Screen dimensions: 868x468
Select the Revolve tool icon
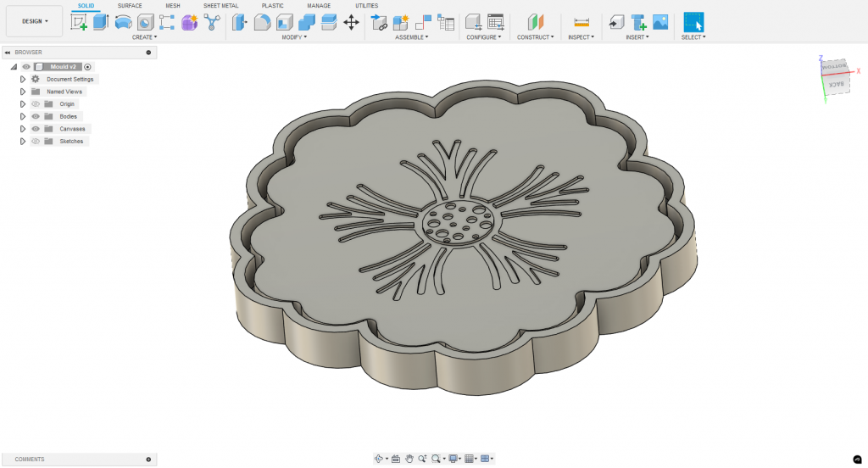pyautogui.click(x=123, y=22)
